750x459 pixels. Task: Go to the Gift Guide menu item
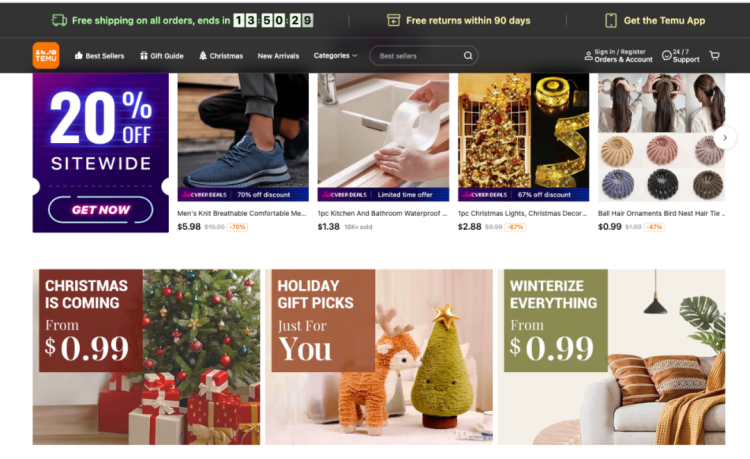[x=162, y=55]
